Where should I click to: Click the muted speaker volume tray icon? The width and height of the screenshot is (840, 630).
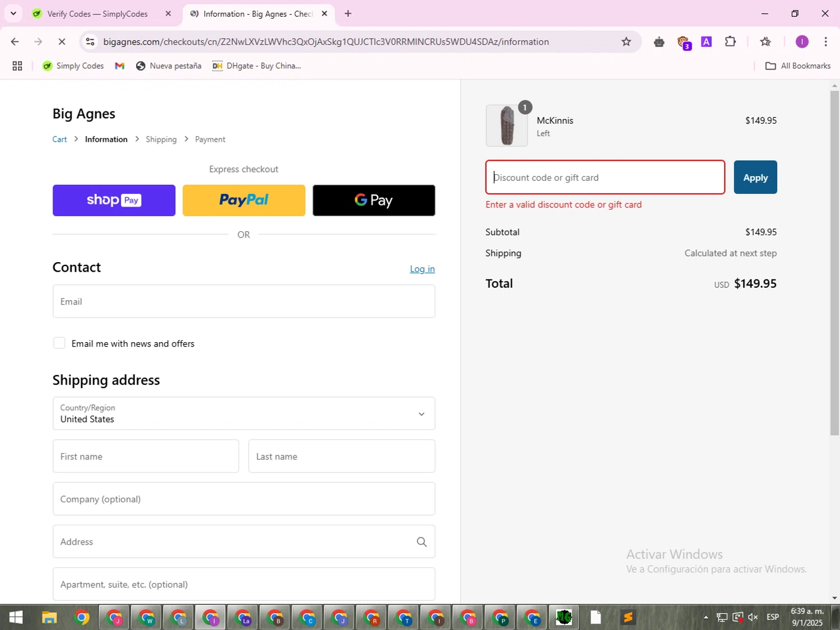[753, 617]
